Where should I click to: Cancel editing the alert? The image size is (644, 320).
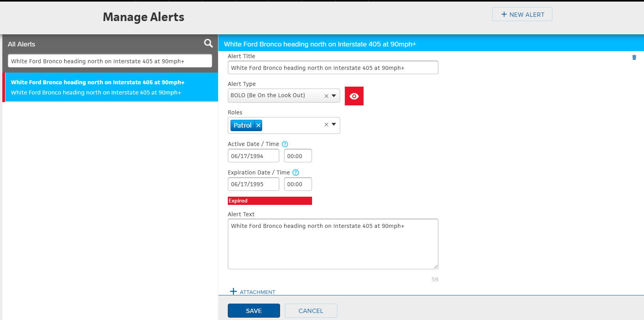point(310,311)
